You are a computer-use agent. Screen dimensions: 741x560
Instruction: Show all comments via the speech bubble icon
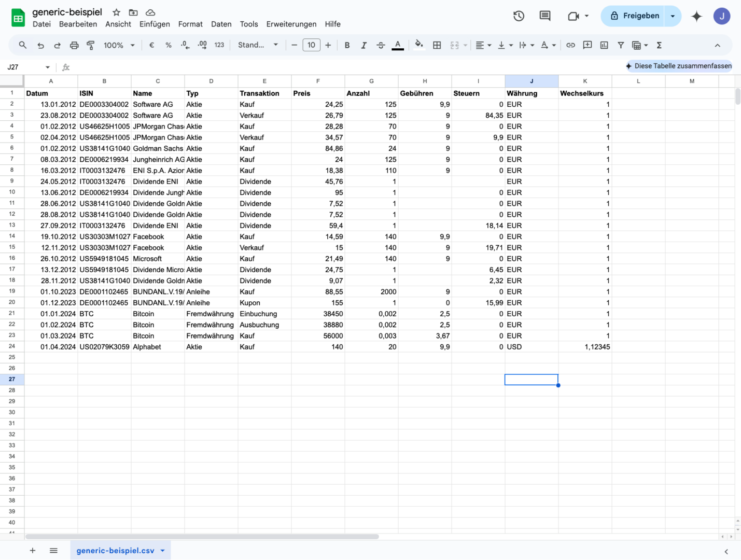545,16
